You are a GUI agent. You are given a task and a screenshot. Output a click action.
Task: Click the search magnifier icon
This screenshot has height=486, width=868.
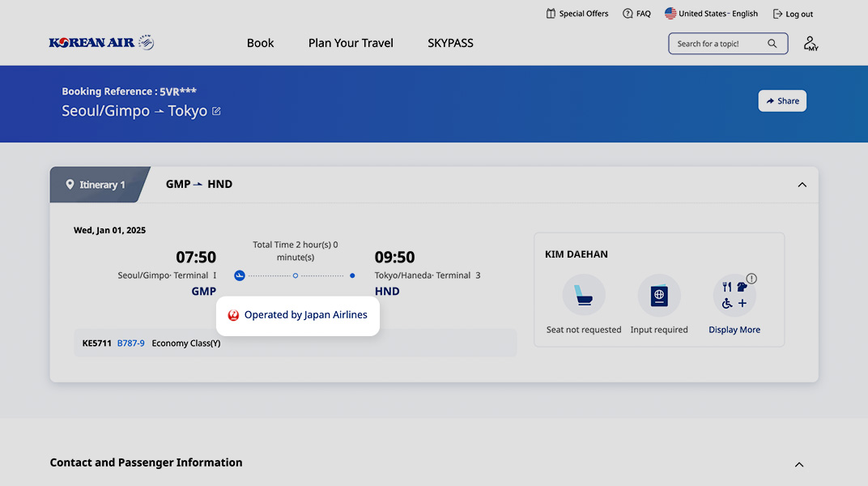click(x=772, y=44)
